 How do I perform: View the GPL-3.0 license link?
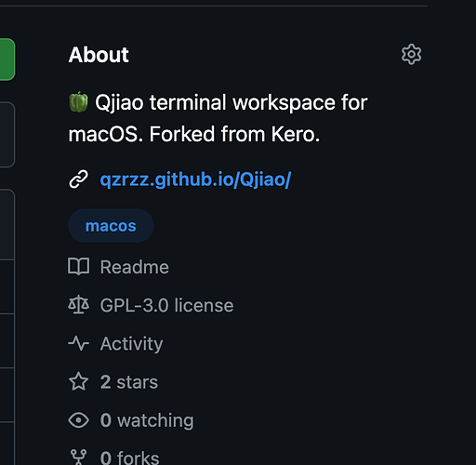[166, 305]
